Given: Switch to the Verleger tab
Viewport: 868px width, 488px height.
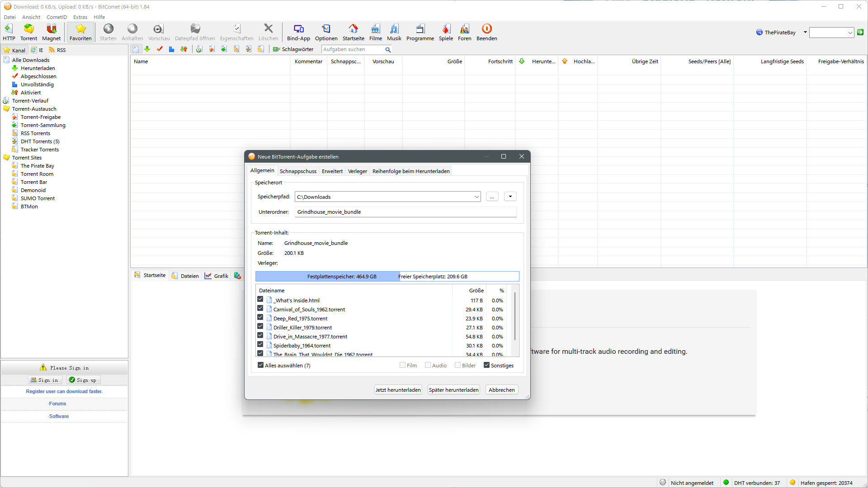Looking at the screenshot, I should tap(358, 171).
